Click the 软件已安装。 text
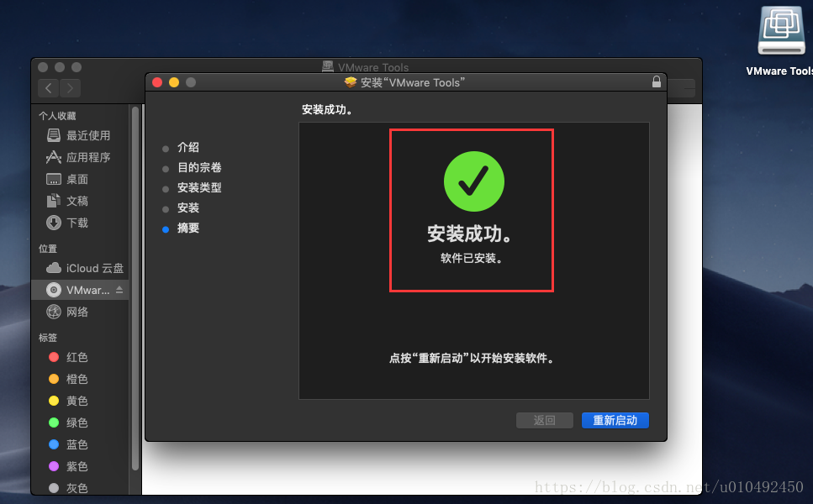The height and width of the screenshot is (504, 813). pos(472,259)
